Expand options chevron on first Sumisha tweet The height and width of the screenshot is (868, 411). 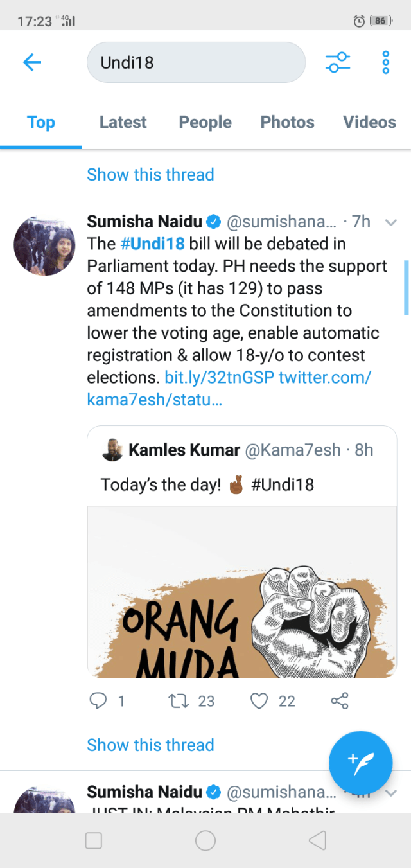(x=390, y=222)
